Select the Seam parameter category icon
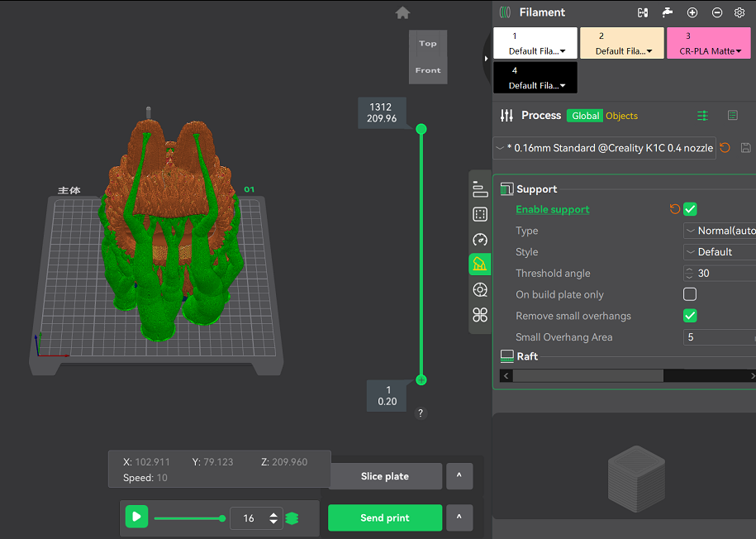 pyautogui.click(x=479, y=289)
